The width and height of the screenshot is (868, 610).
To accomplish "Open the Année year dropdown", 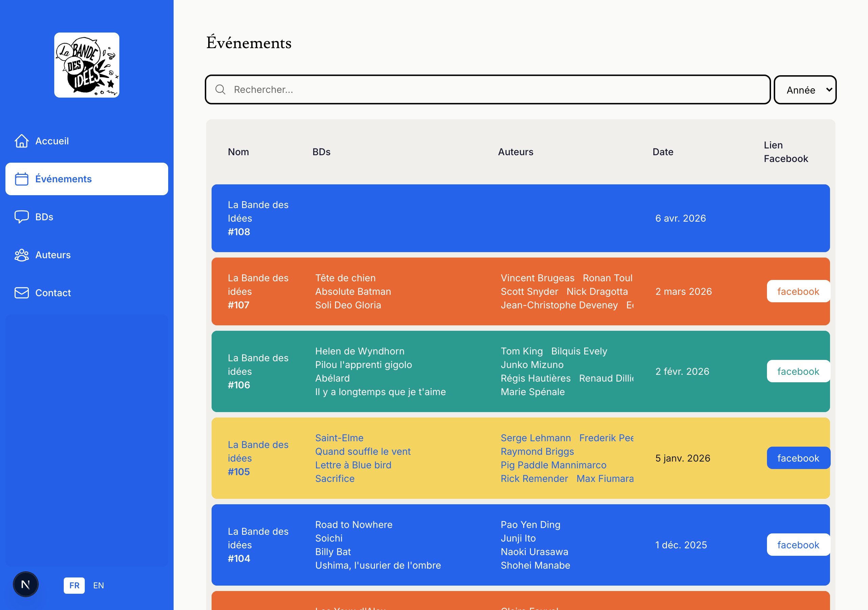I will [x=805, y=90].
